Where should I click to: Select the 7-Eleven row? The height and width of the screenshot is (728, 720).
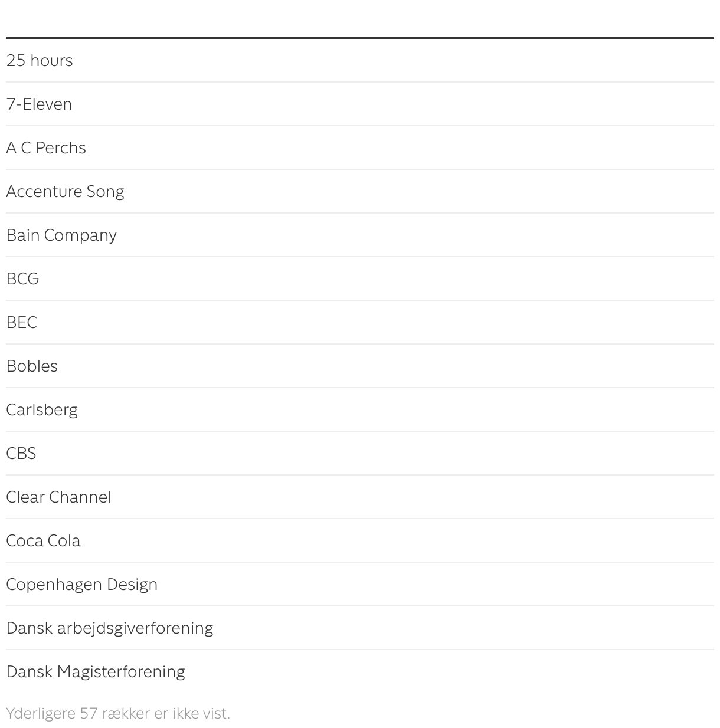[39, 104]
